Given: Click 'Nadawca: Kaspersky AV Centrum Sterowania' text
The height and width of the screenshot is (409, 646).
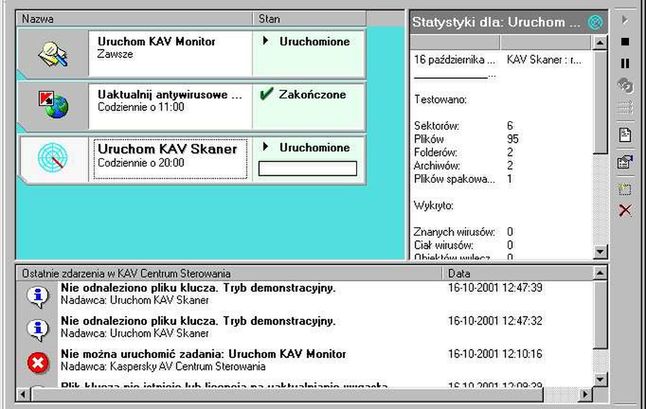Looking at the screenshot, I should pos(163,366).
